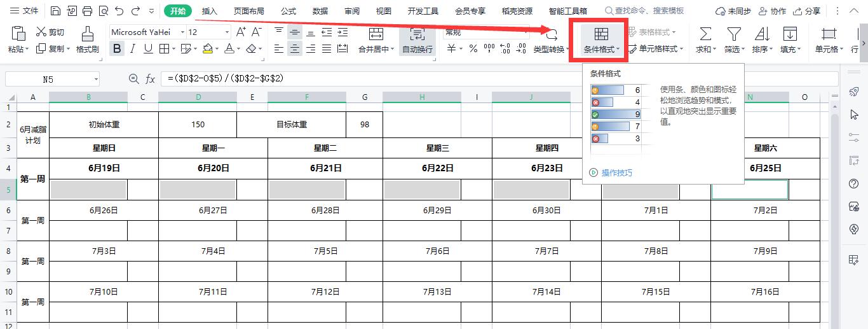Click decrease decimal places icon
This screenshot has width=868, height=329.
(x=521, y=49)
